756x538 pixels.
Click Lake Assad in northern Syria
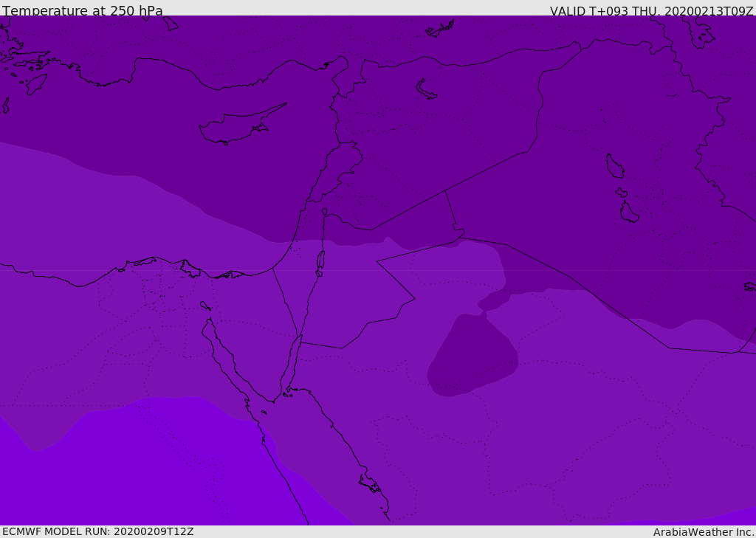click(x=426, y=89)
